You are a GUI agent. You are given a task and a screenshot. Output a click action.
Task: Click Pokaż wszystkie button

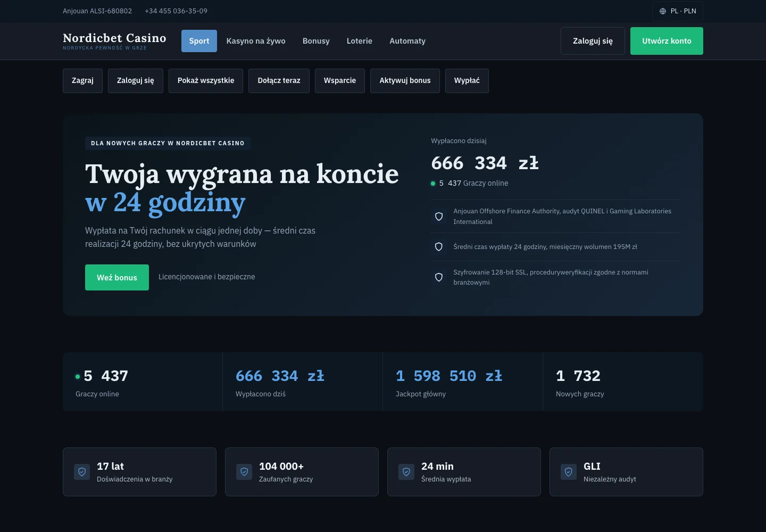click(x=206, y=81)
